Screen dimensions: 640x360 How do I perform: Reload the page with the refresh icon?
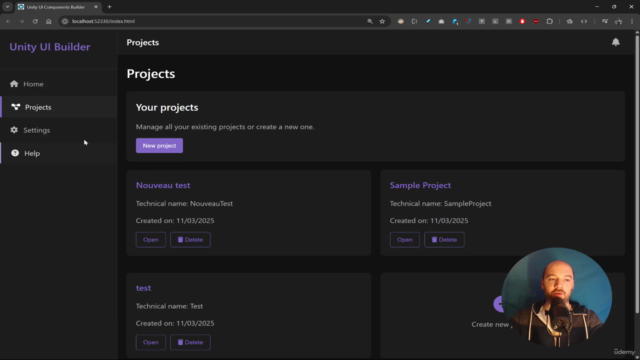[35, 21]
